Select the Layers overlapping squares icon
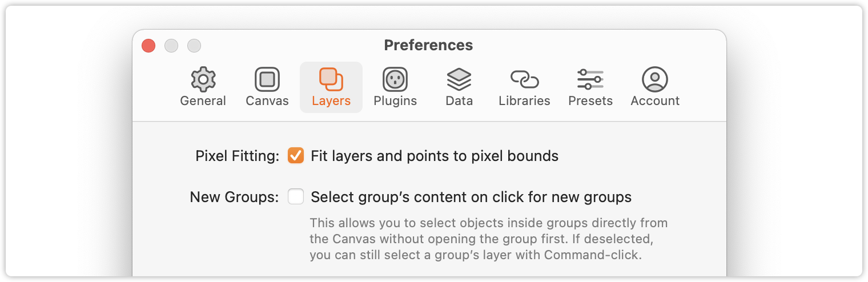 pos(331,79)
